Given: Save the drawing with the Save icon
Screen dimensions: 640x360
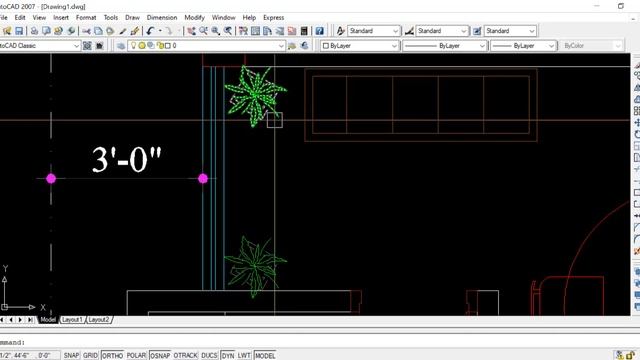Looking at the screenshot, I should pyautogui.click(x=19, y=31).
